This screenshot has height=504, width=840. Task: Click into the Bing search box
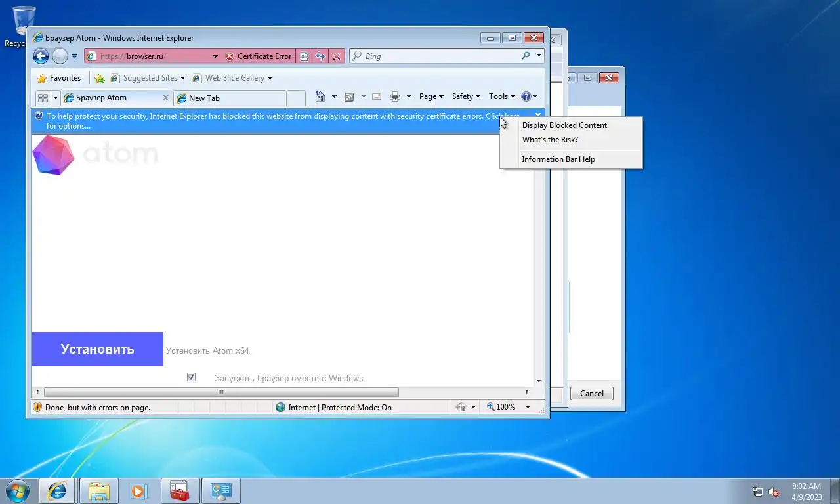[x=441, y=56]
